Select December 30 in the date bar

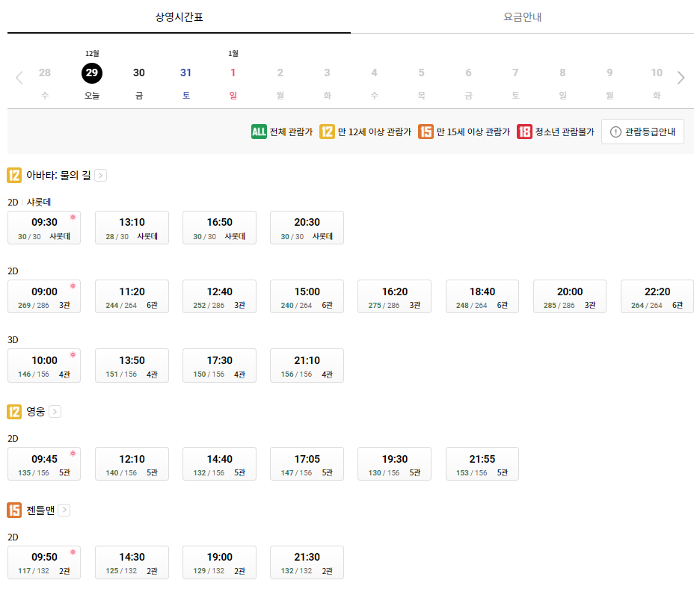[138, 73]
